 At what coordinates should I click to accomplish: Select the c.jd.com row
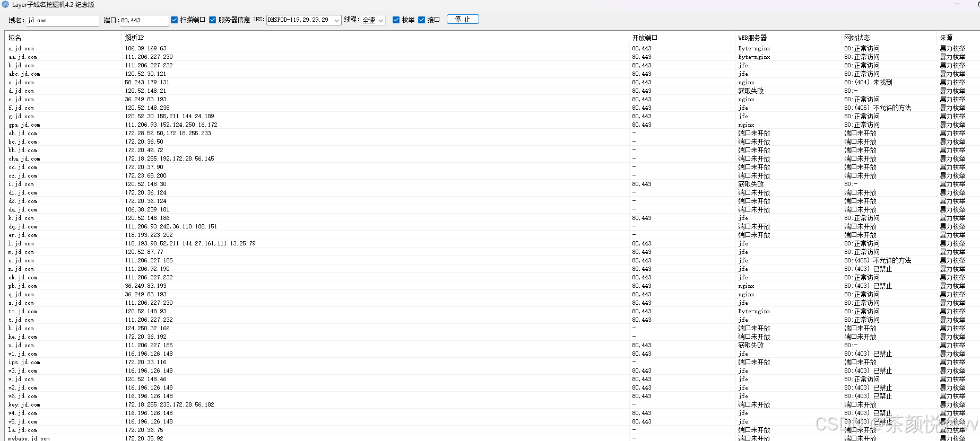tap(492, 82)
